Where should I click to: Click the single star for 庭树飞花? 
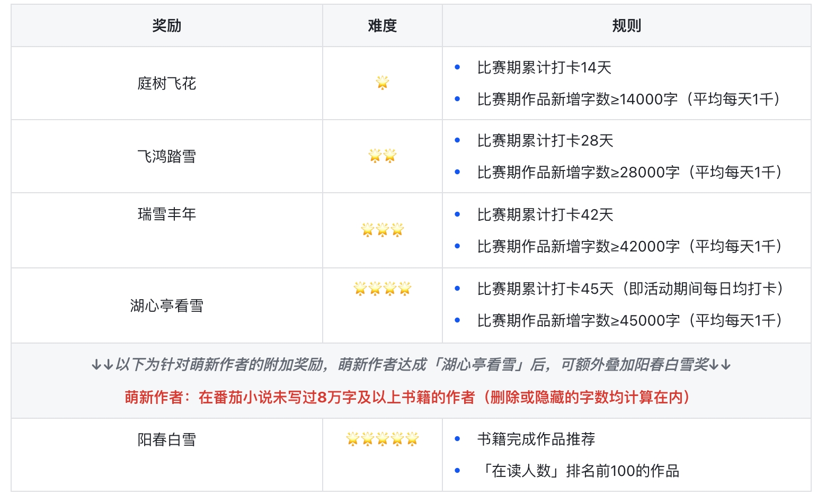pyautogui.click(x=382, y=83)
